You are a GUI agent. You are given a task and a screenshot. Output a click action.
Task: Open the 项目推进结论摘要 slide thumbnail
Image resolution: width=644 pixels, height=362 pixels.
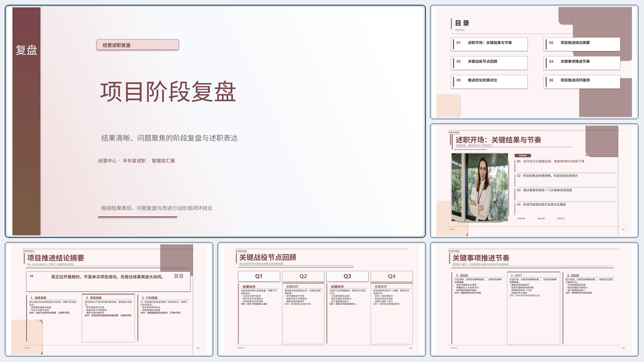coord(109,299)
